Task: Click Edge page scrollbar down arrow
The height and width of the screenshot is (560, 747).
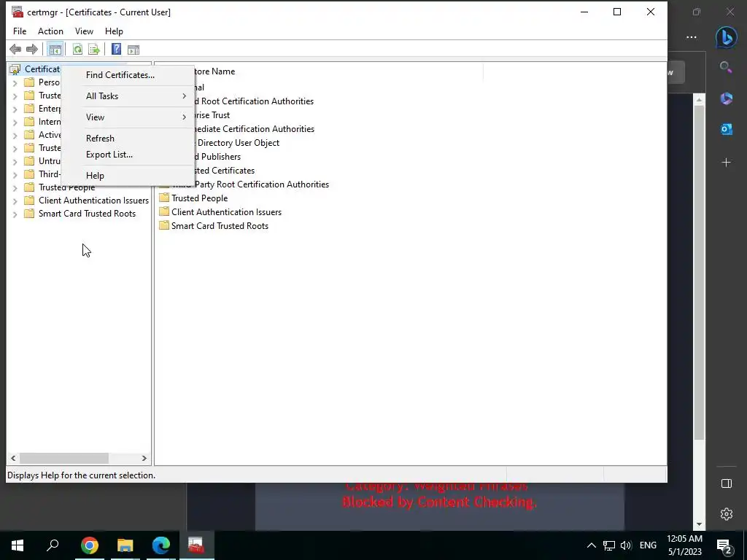Action: coord(699,524)
